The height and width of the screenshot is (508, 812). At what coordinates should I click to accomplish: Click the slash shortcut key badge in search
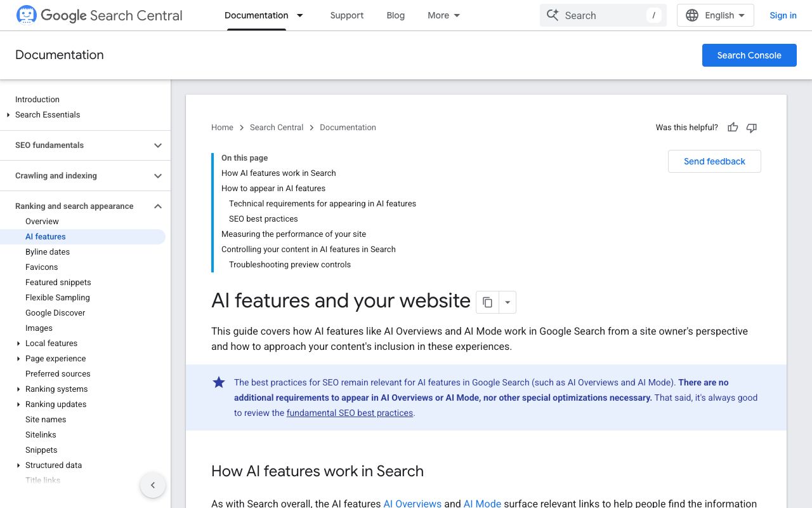click(653, 15)
